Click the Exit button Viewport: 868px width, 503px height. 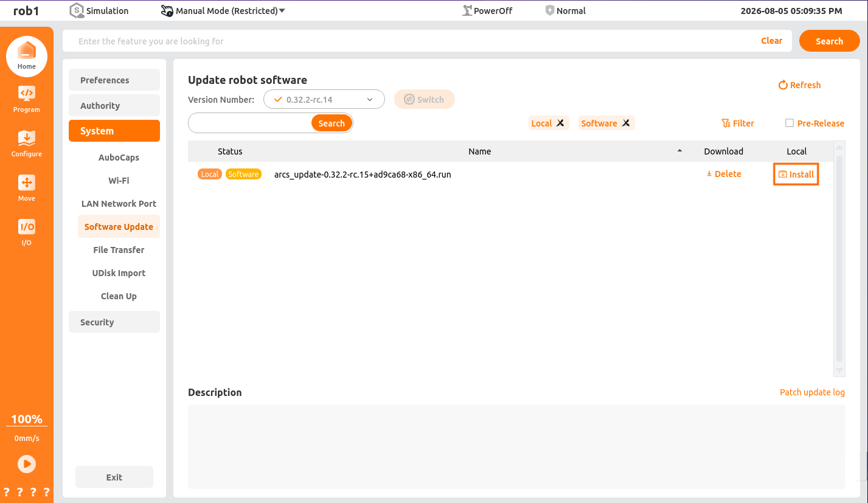(x=114, y=477)
